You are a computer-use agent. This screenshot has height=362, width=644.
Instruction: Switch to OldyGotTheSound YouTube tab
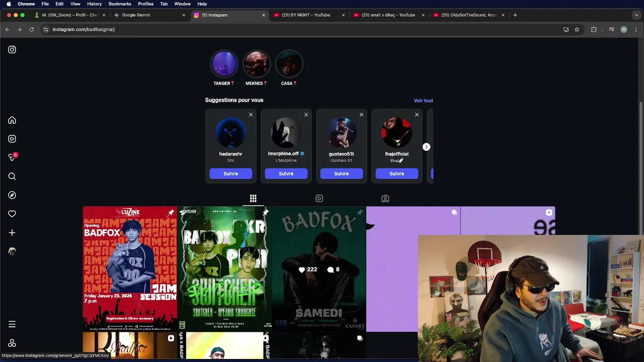468,15
